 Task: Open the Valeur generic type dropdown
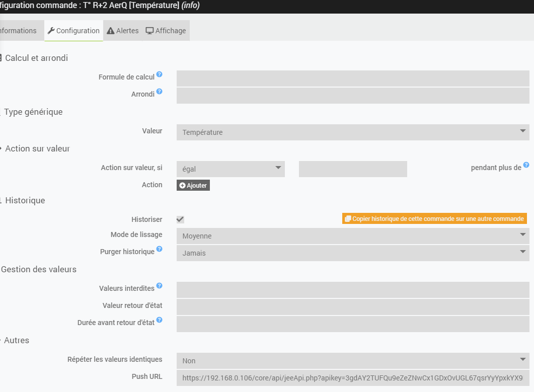[x=352, y=132]
